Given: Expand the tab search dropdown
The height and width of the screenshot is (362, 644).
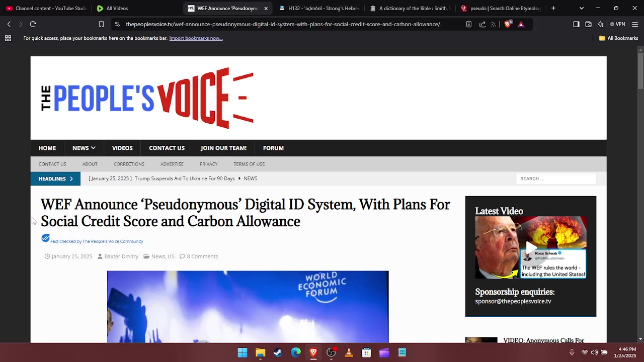Looking at the screenshot, I should (582, 8).
